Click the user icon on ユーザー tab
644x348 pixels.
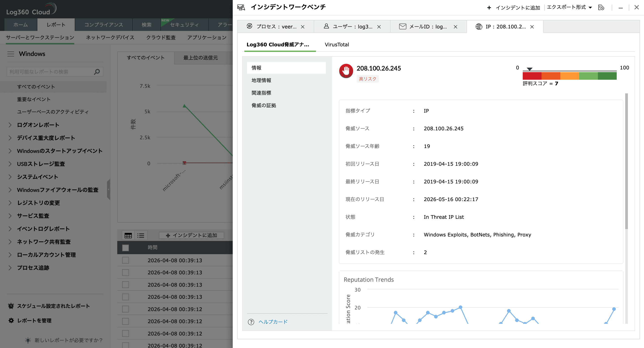click(326, 26)
